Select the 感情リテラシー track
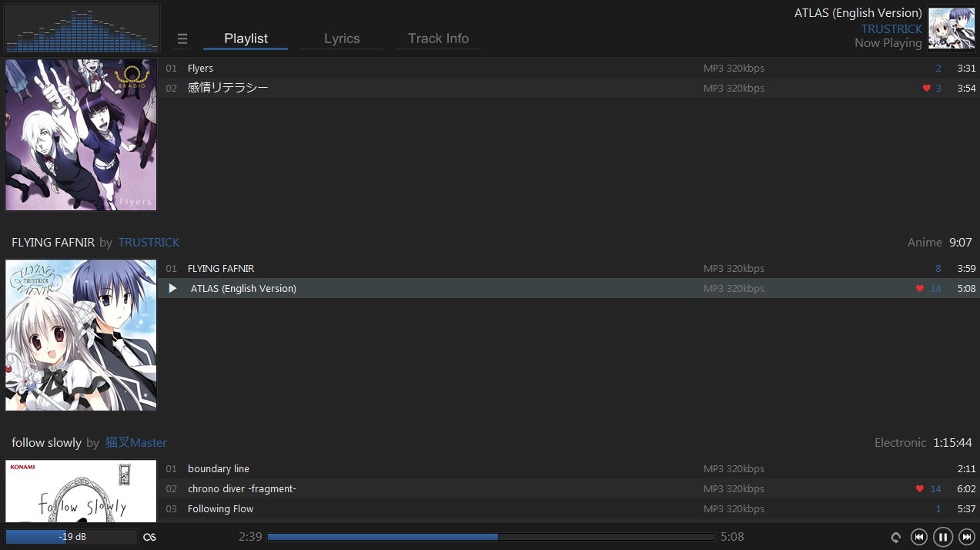980x550 pixels. point(569,88)
